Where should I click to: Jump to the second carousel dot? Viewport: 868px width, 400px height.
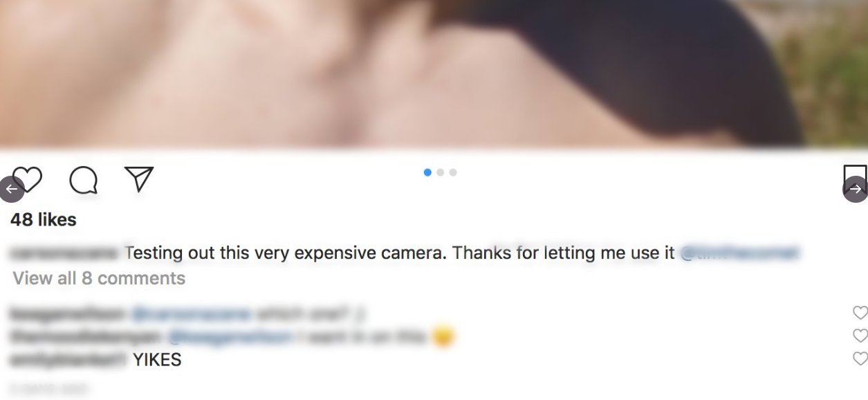click(440, 172)
